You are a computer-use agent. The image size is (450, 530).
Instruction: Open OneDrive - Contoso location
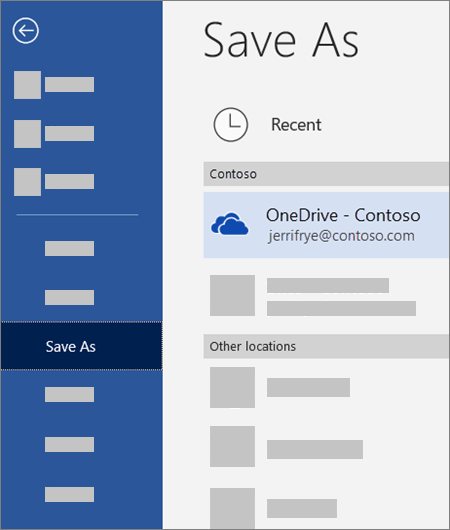click(326, 225)
